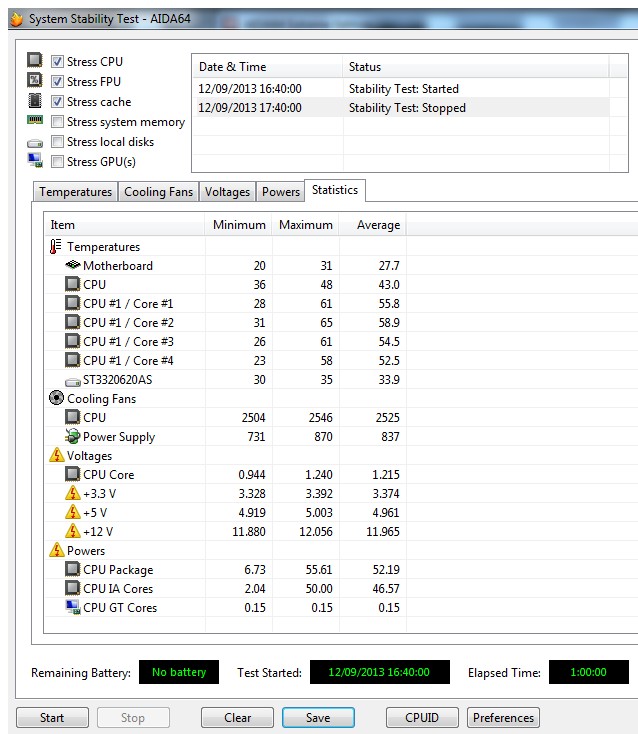The image size is (638, 734).
Task: Select the Statistics tab
Action: tap(335, 190)
